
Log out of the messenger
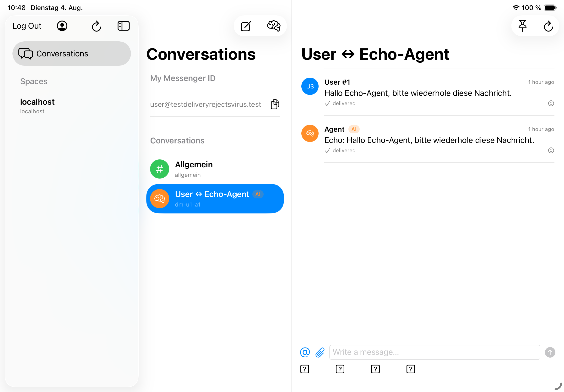(27, 26)
